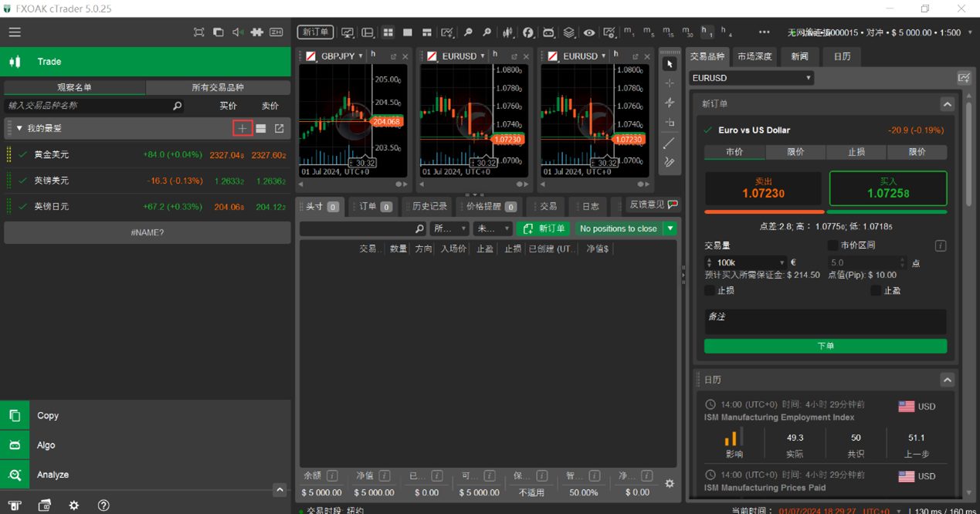Viewport: 980px width, 514px height.
Task: Open the EURUSD symbol dropdown in the right panel
Action: tap(750, 77)
